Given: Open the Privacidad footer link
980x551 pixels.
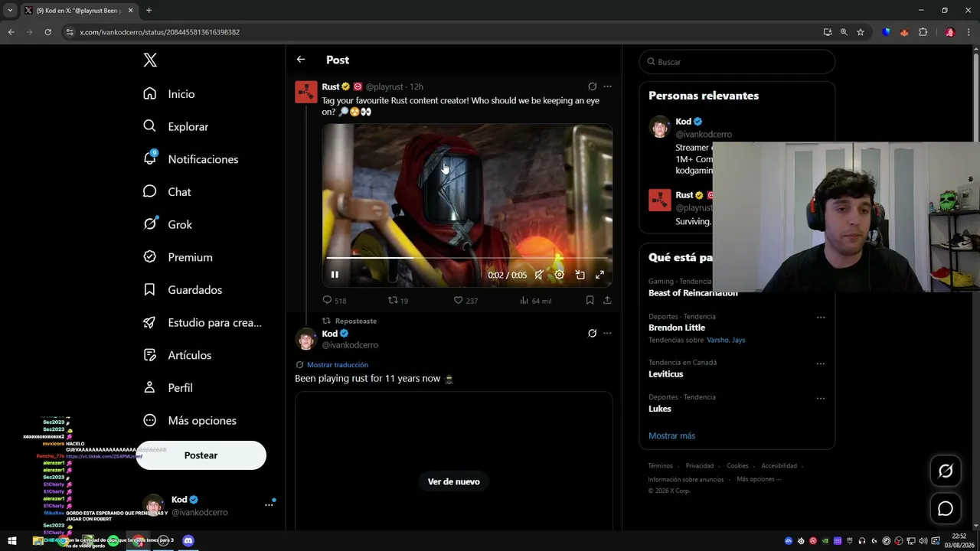Looking at the screenshot, I should point(700,465).
